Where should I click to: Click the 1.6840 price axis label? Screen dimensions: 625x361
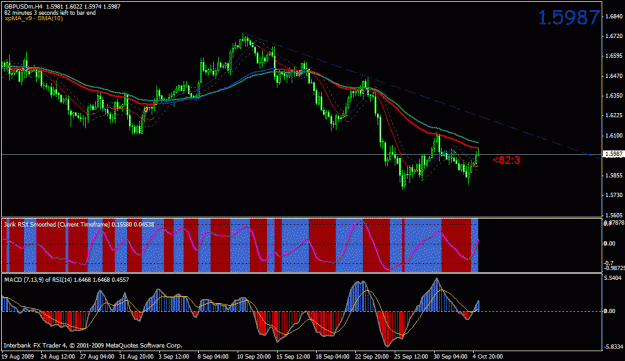click(614, 16)
